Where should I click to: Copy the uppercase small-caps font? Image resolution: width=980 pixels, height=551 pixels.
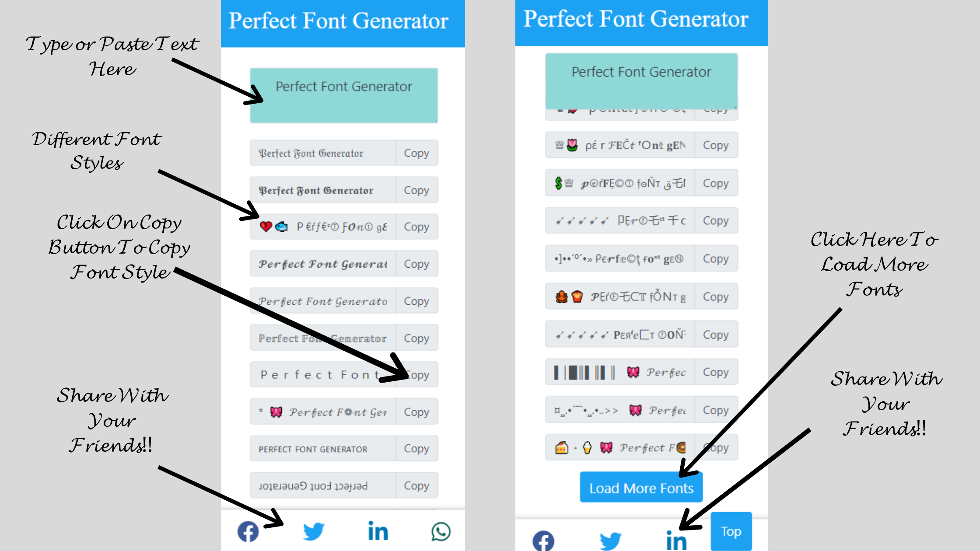[x=416, y=449]
